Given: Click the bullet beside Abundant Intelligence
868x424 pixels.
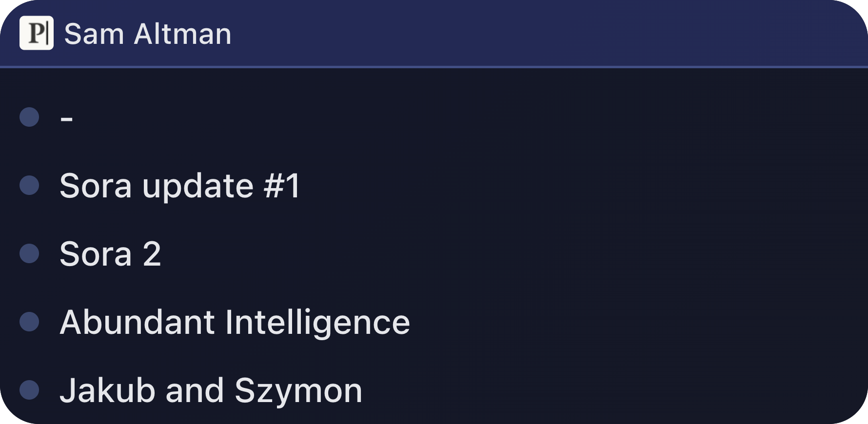Looking at the screenshot, I should click(x=29, y=322).
